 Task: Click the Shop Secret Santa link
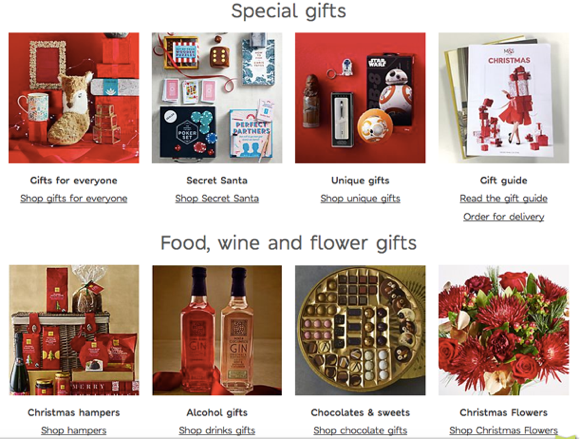point(217,199)
